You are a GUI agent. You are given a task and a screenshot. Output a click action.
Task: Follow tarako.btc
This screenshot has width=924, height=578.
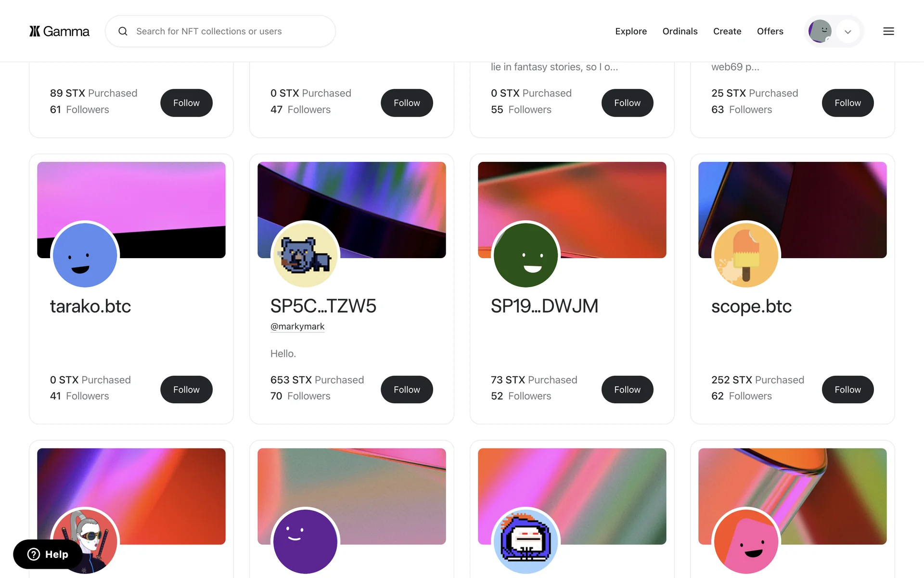tap(186, 390)
